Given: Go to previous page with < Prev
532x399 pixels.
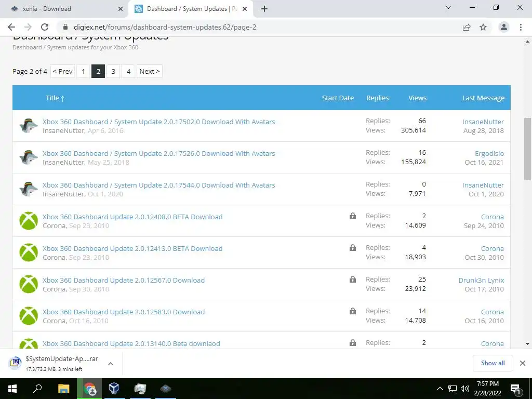Looking at the screenshot, I should coord(62,71).
